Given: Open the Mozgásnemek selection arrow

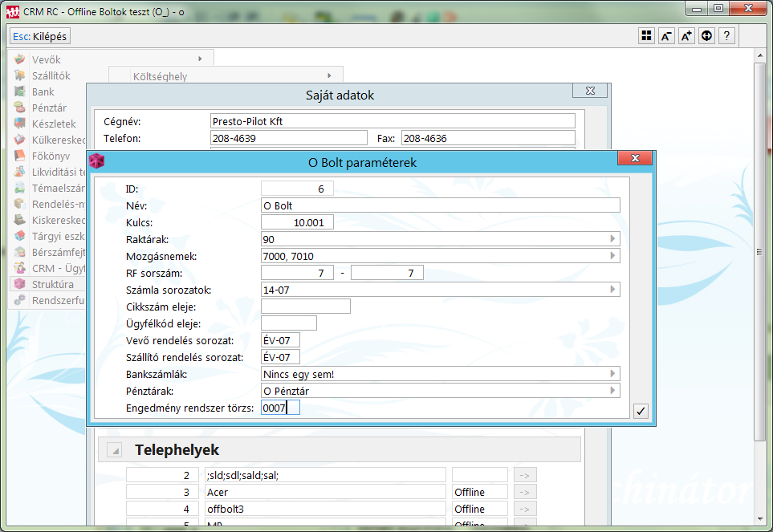Looking at the screenshot, I should pos(612,256).
